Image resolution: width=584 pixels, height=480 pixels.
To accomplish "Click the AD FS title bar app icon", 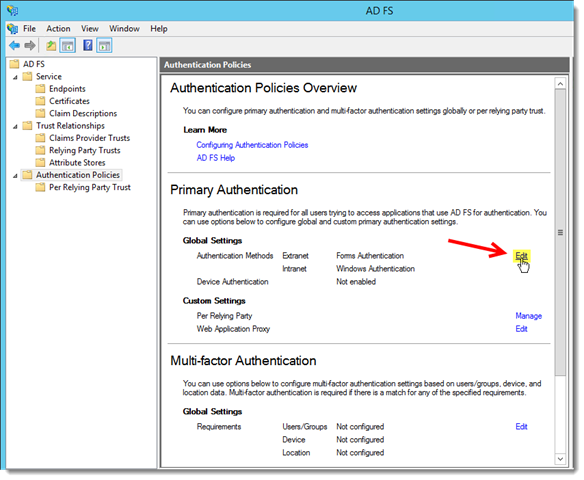I will (12, 11).
